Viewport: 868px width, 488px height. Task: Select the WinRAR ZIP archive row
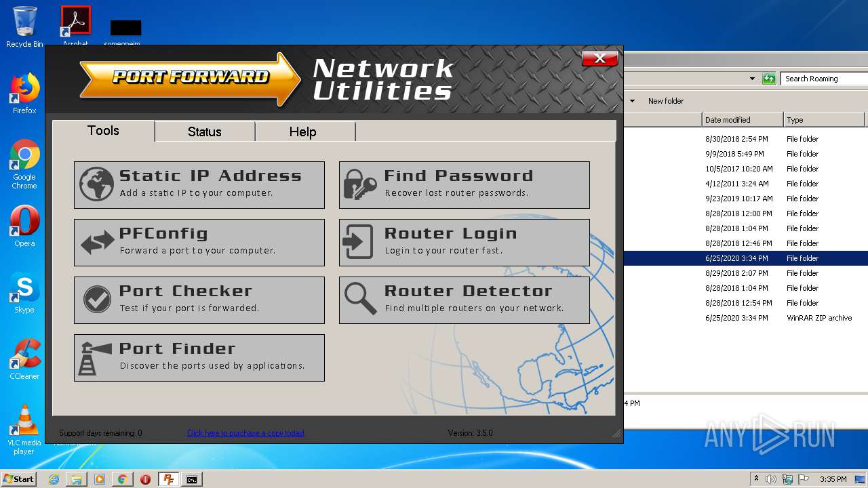(x=746, y=318)
